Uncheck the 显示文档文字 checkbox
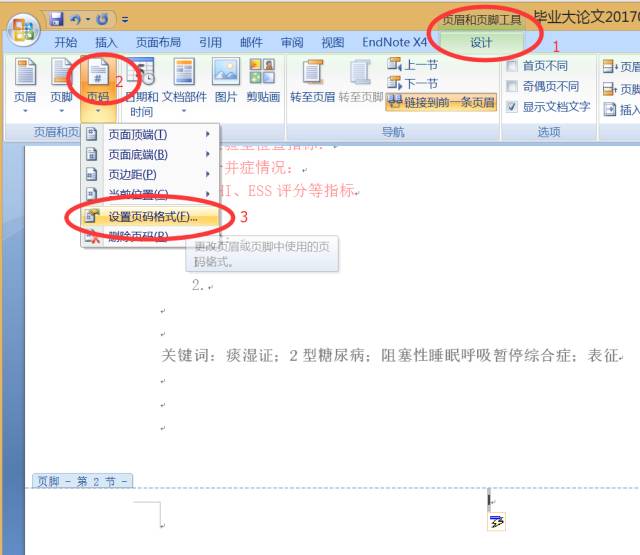The height and width of the screenshot is (555, 640). tap(512, 107)
